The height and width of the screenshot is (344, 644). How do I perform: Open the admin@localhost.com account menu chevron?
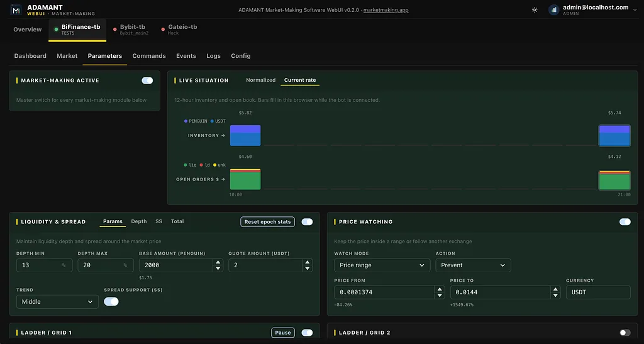coord(635,10)
